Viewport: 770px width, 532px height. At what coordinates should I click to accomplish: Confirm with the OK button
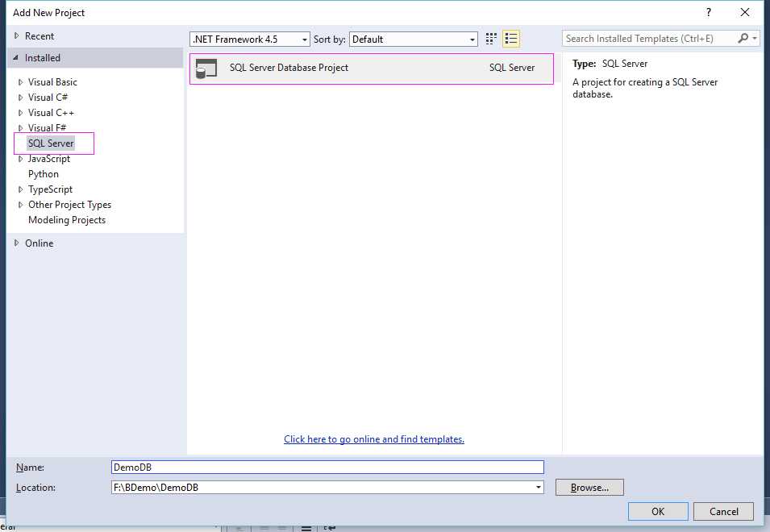pyautogui.click(x=658, y=511)
